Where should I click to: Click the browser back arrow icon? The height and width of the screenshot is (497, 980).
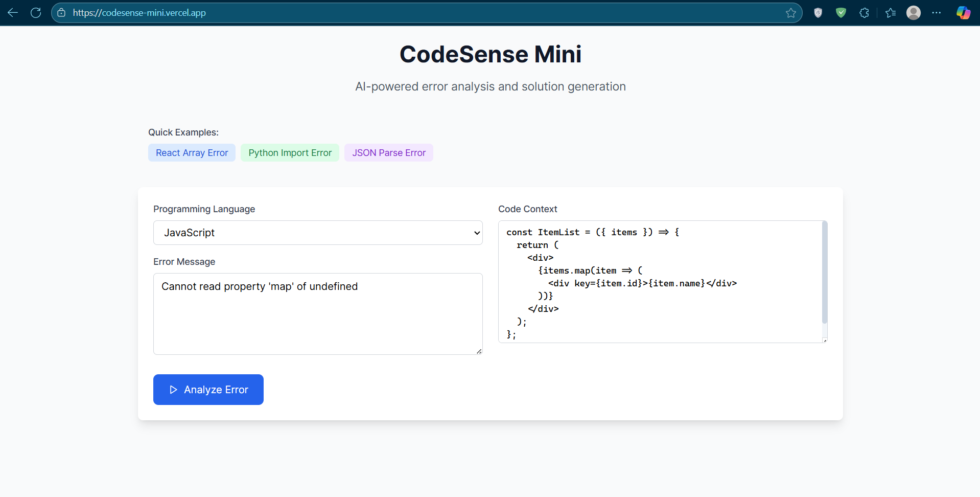click(13, 13)
